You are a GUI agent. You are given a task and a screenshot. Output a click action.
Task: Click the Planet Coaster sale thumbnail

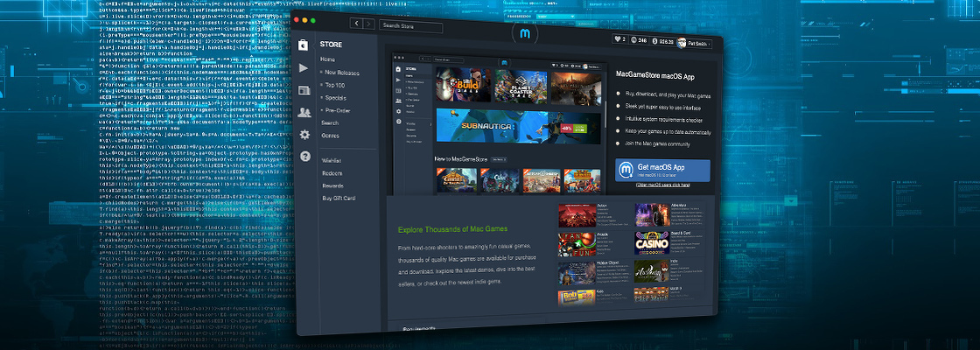[x=521, y=87]
